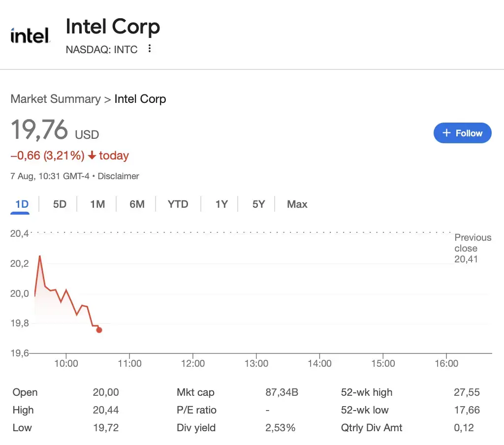Click the Previous close label on the chart

click(472, 243)
